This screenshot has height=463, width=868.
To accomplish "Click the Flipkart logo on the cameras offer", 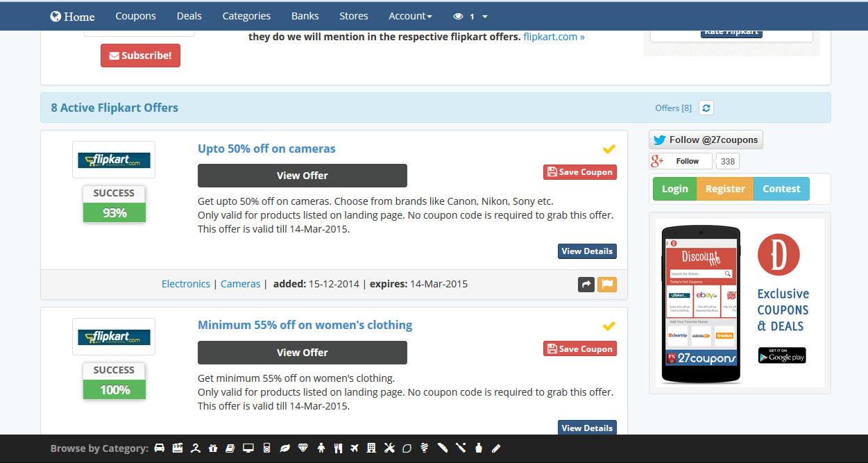I will point(114,160).
